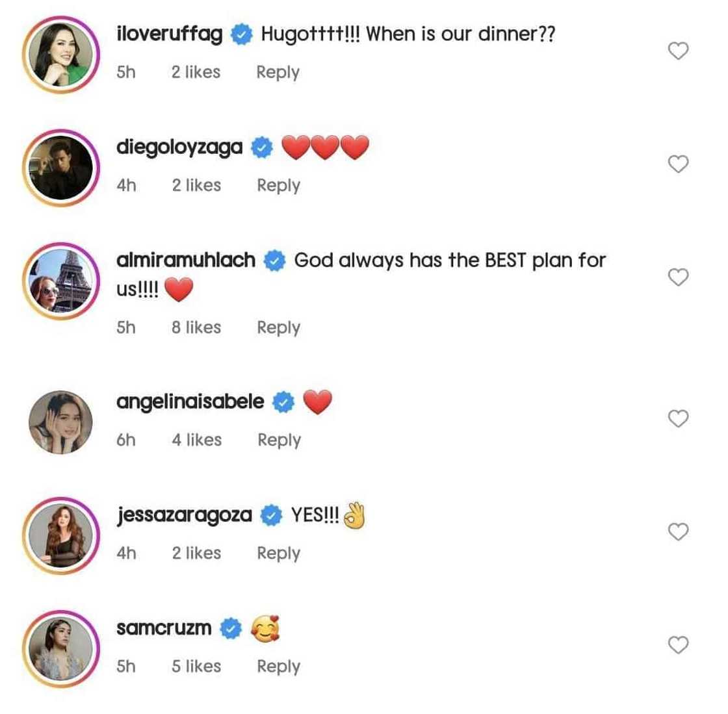Open the jessazaragoza username link
The image size is (728, 714).
[x=184, y=515]
